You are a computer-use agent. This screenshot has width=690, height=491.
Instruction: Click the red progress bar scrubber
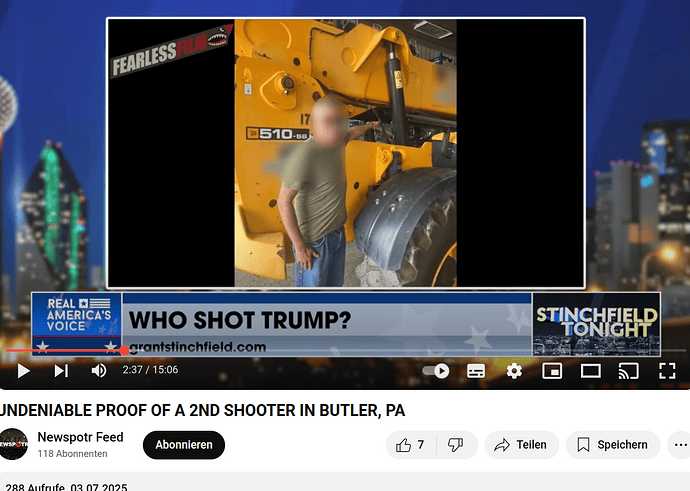pos(124,350)
